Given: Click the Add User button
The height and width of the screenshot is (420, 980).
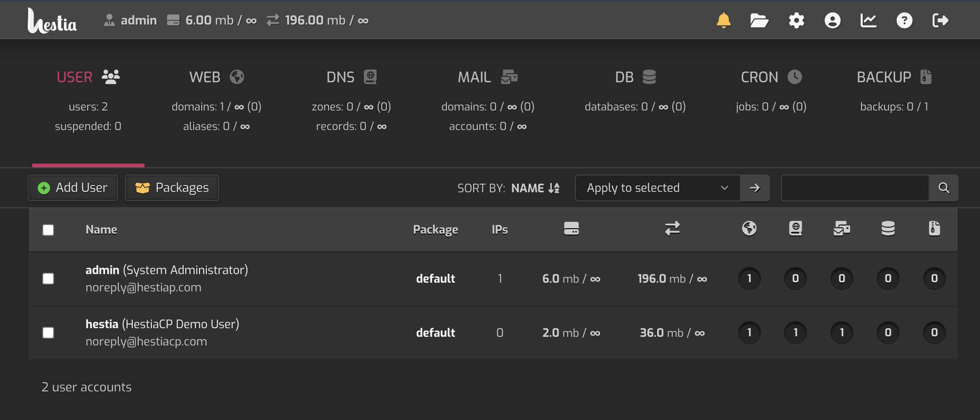Looking at the screenshot, I should click(73, 188).
